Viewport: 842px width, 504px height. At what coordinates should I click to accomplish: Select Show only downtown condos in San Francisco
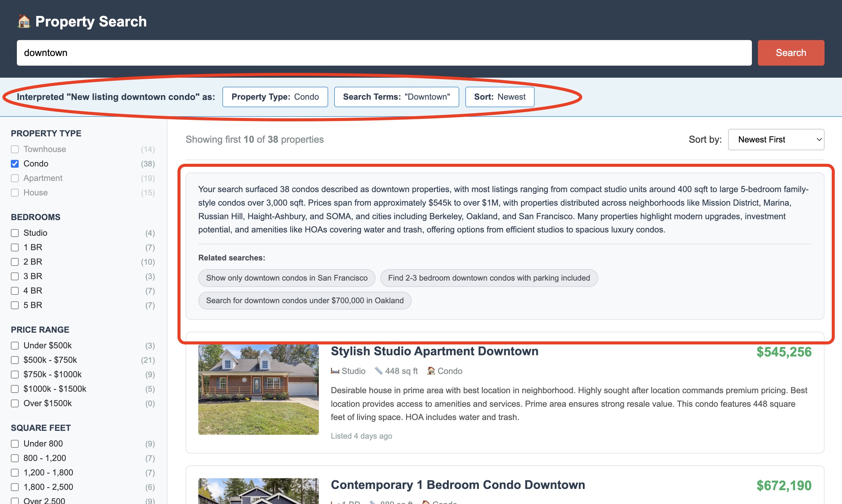tap(287, 278)
